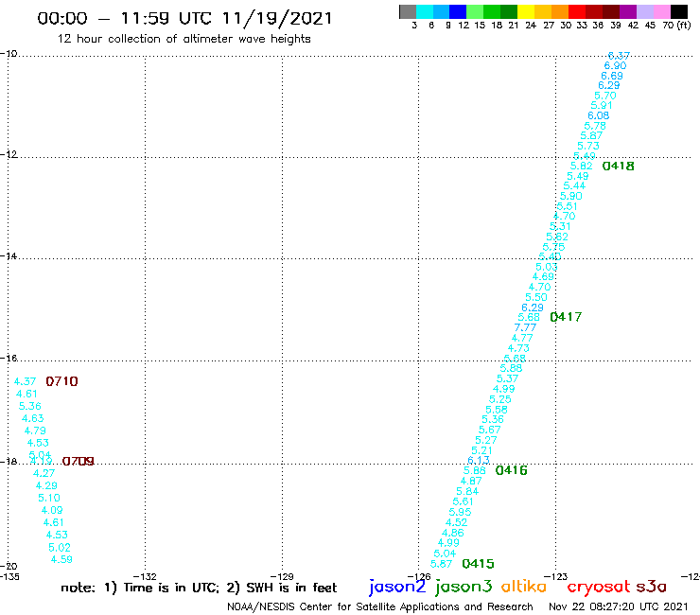The height and width of the screenshot is (615, 700).
Task: Click the 6.69 wave height value
Action: click(x=612, y=76)
